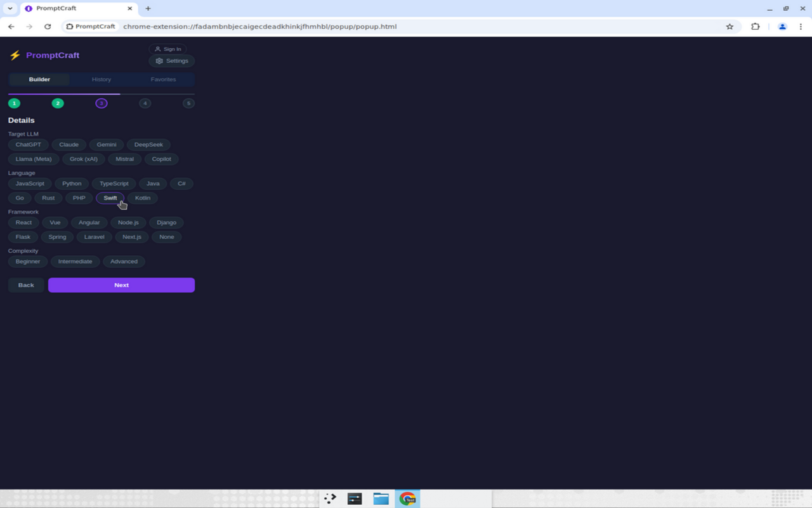Switch to the History tab
The width and height of the screenshot is (812, 508).
pos(101,79)
